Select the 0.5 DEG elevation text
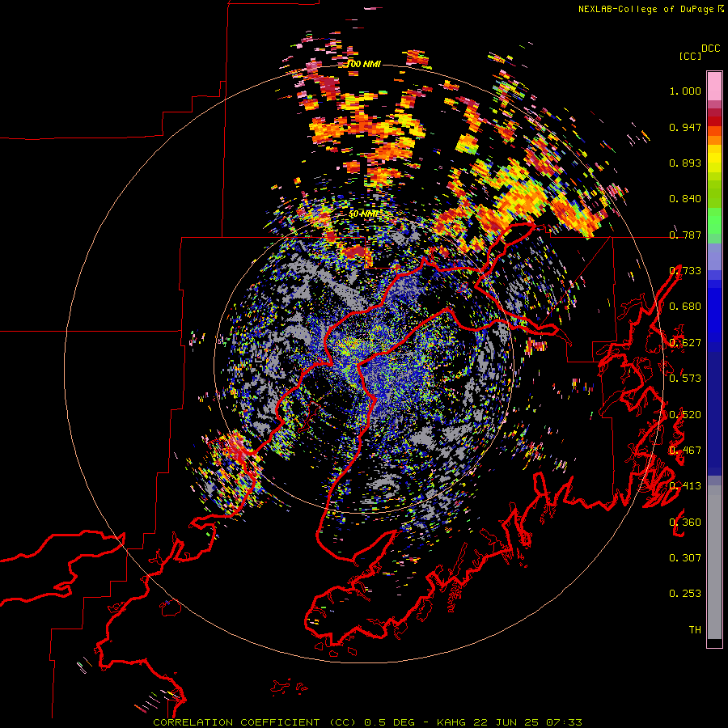 (x=390, y=722)
